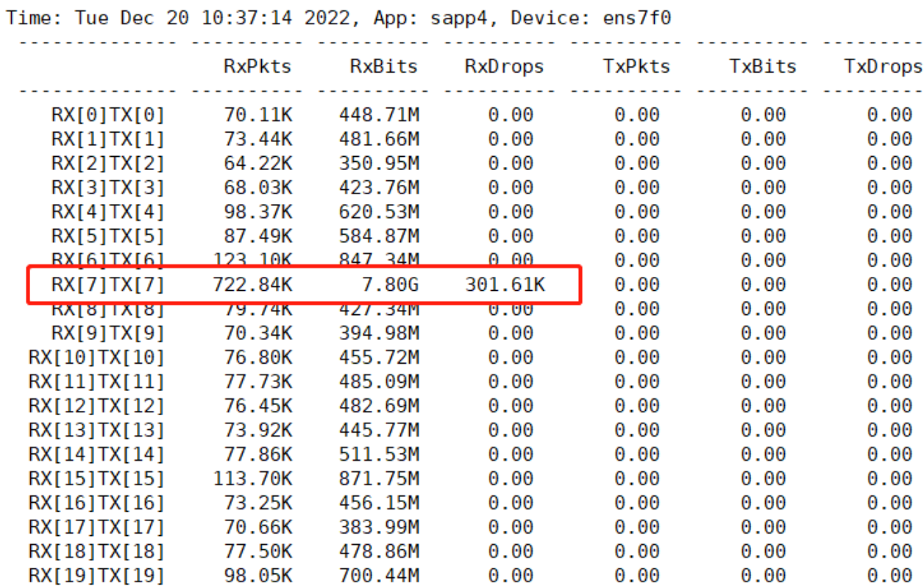
Task: Select the RX[15]TX[15] row label
Action: [96, 479]
